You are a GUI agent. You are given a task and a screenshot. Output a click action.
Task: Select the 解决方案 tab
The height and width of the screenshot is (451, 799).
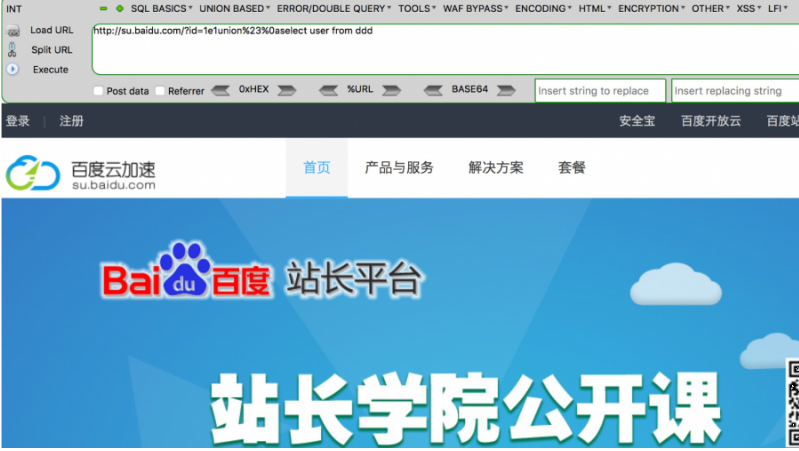coord(496,168)
